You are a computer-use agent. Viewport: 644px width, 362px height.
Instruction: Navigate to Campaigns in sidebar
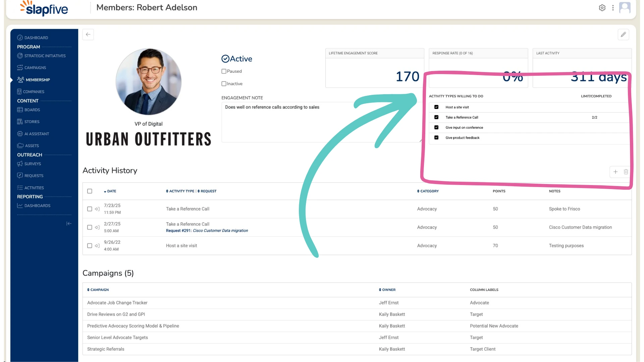pos(32,68)
